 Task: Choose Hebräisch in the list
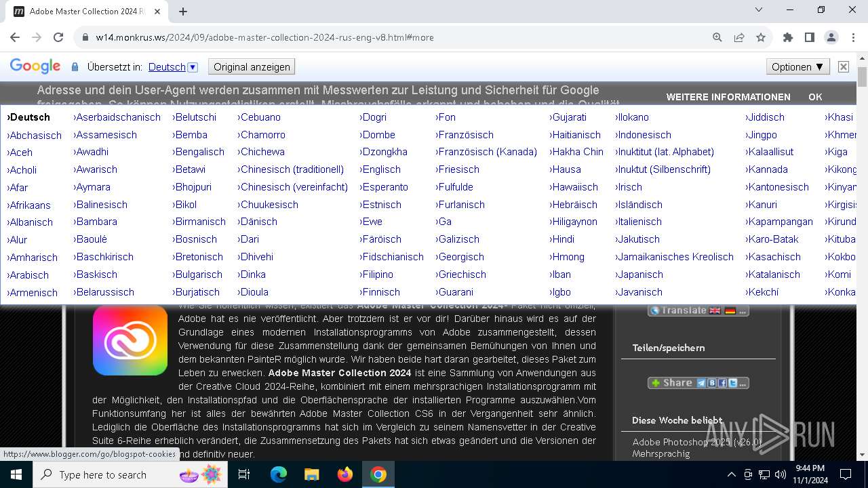tap(573, 205)
